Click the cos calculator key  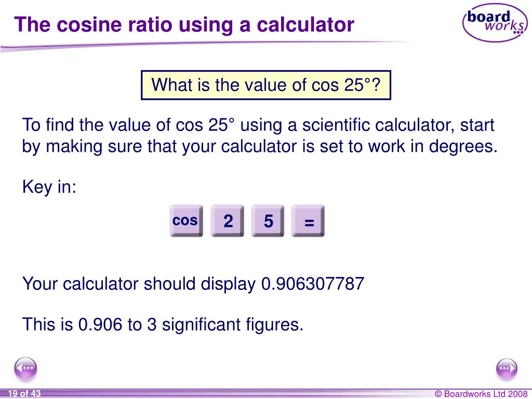(x=187, y=220)
